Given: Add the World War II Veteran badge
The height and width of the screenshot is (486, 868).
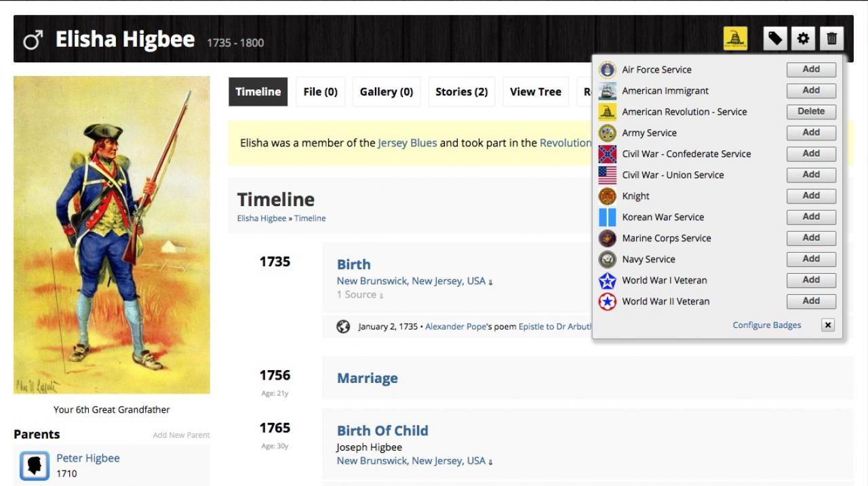Looking at the screenshot, I should (811, 300).
